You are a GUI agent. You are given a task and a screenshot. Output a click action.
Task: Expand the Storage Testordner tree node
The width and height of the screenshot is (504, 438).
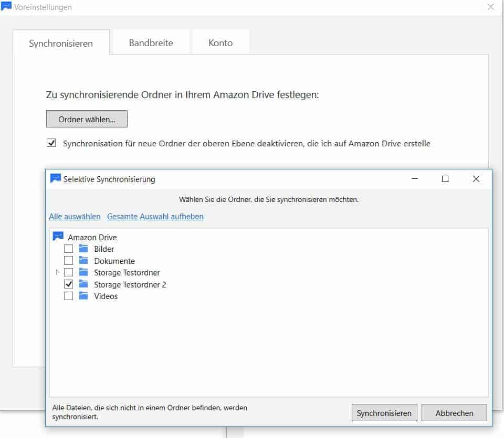58,272
